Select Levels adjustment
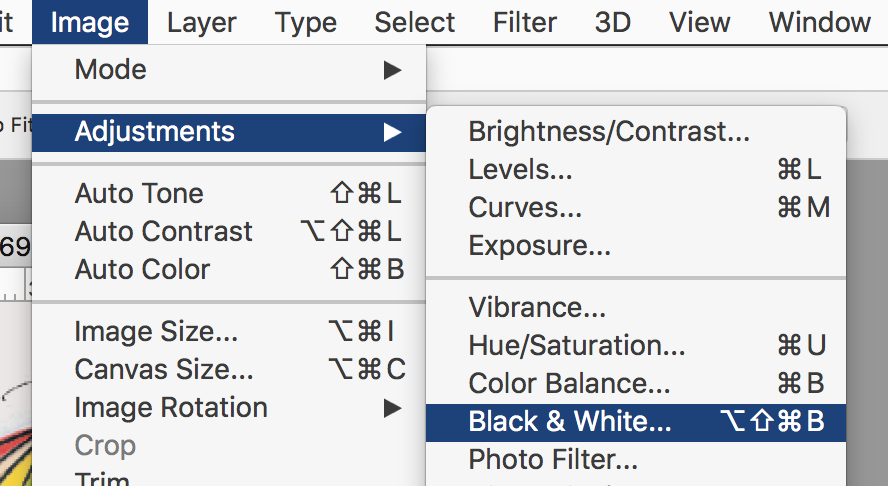This screenshot has height=486, width=888. 636,169
